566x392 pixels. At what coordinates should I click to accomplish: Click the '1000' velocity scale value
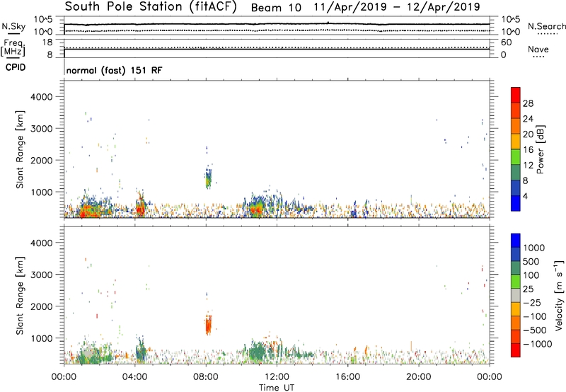tap(533, 248)
